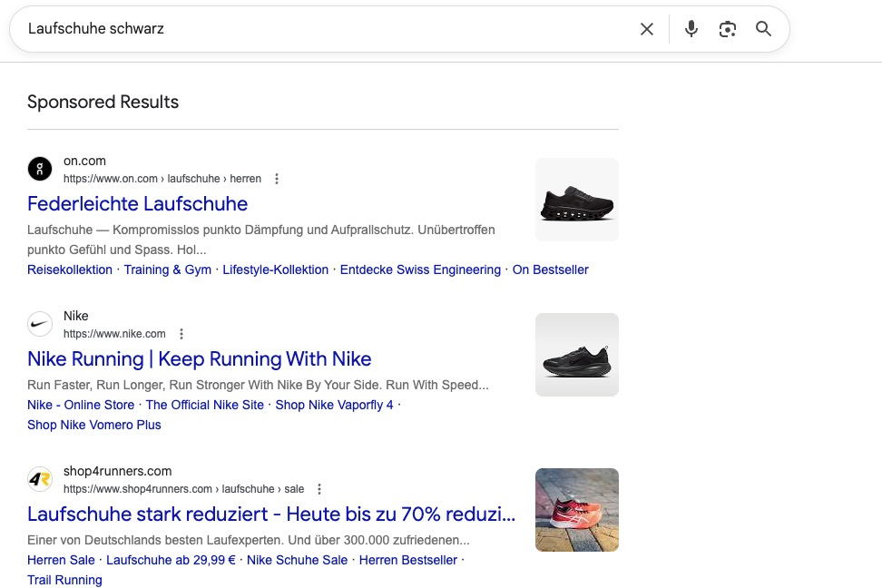
Task: Open 'Nike - Online Store' sitelink
Action: pyautogui.click(x=81, y=405)
